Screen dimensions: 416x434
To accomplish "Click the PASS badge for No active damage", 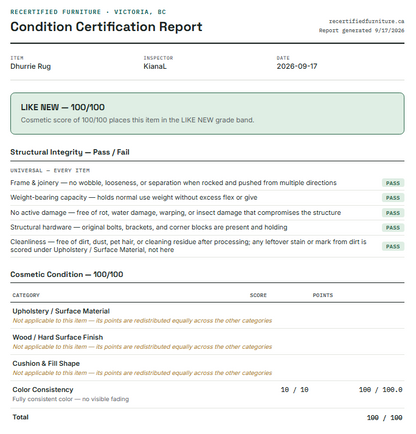I will [x=393, y=213].
